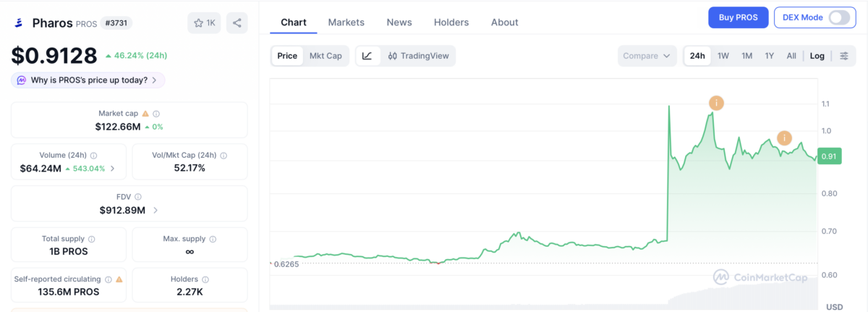The image size is (868, 312).
Task: Open the Chart tab
Action: coord(294,22)
